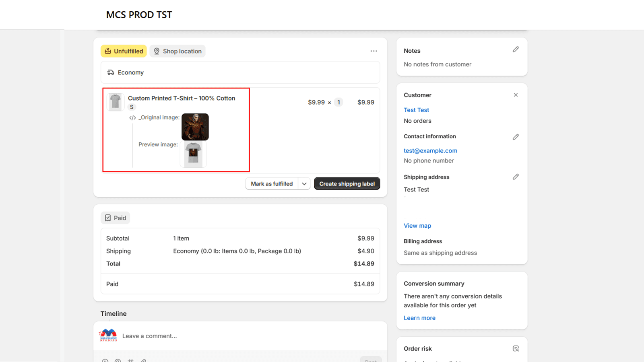The height and width of the screenshot is (362, 644).
Task: Create shipping label for the order
Action: [x=347, y=183]
